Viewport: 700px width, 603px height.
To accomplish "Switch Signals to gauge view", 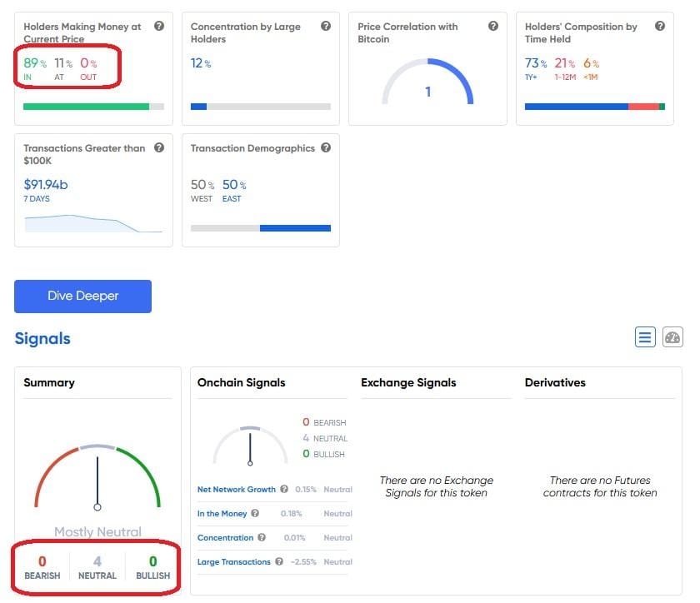I will 672,337.
